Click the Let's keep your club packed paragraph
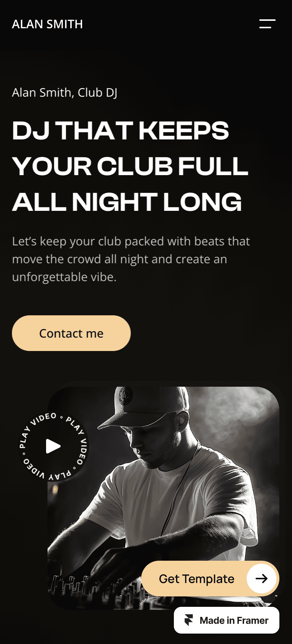The image size is (292, 644). click(131, 259)
